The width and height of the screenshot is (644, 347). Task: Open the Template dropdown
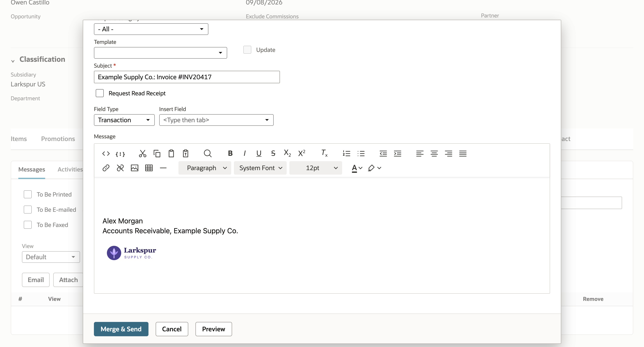pos(160,53)
